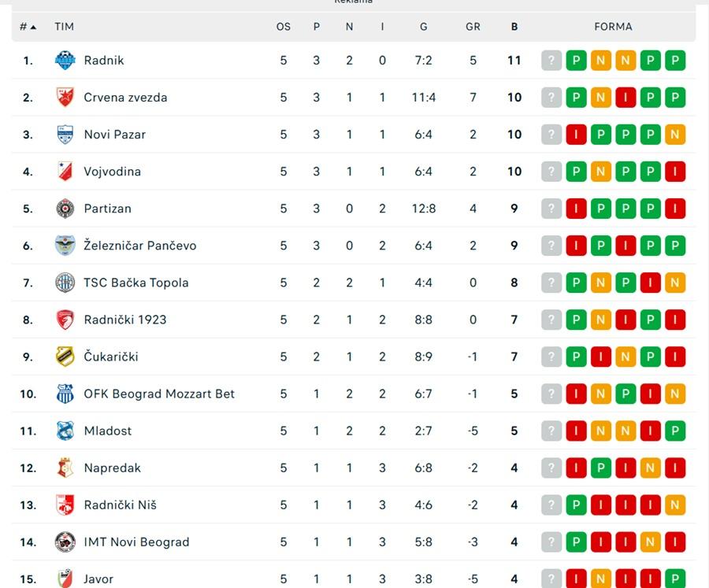Click the Čukarički team crest

click(65, 357)
